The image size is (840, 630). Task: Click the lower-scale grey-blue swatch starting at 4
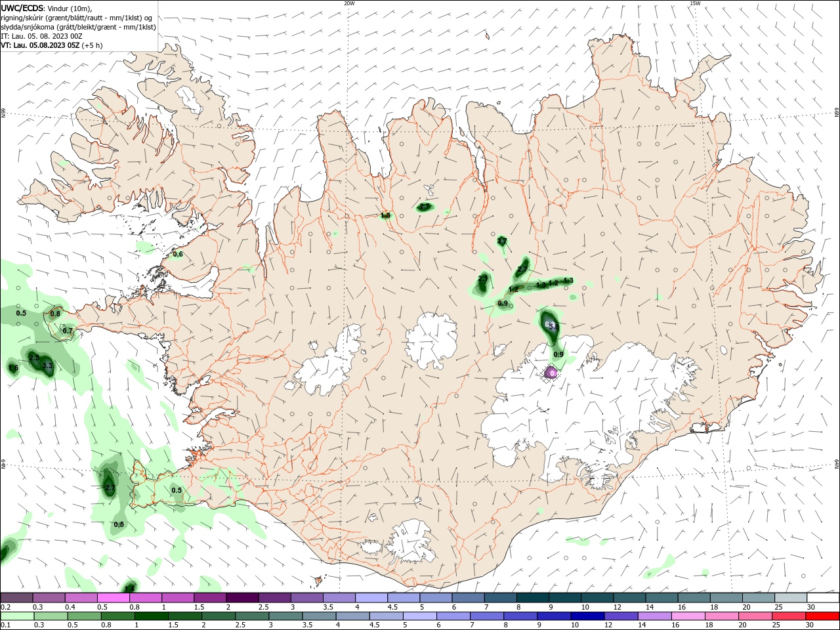coord(353,616)
